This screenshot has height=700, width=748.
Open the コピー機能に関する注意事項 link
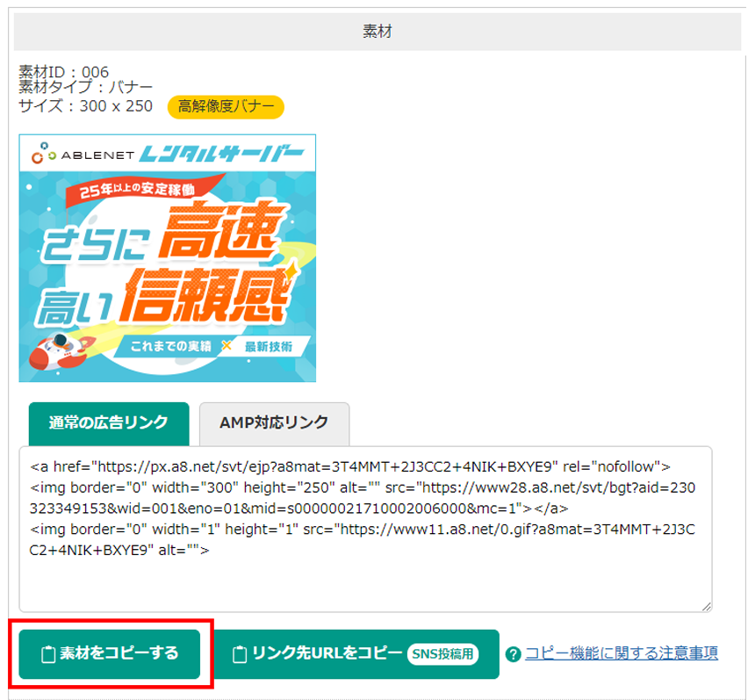622,653
